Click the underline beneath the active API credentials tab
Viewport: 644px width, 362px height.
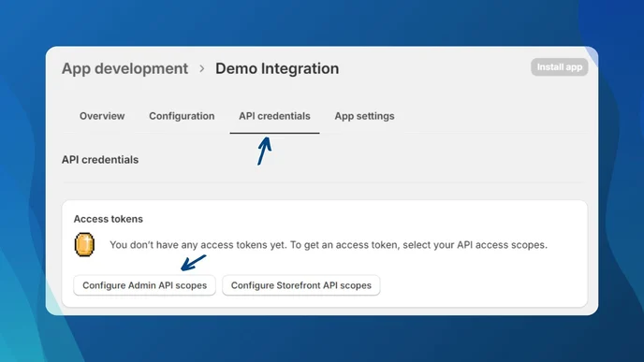[x=274, y=133]
